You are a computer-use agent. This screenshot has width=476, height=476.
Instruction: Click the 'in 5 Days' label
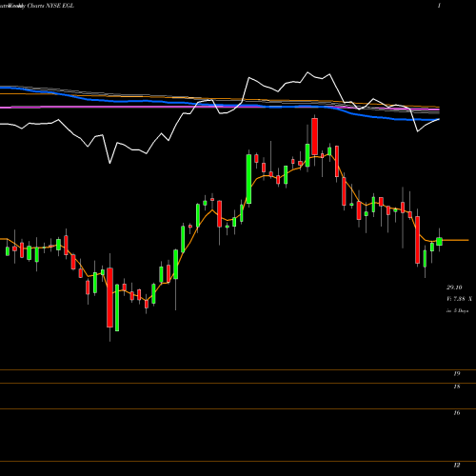tap(457, 311)
